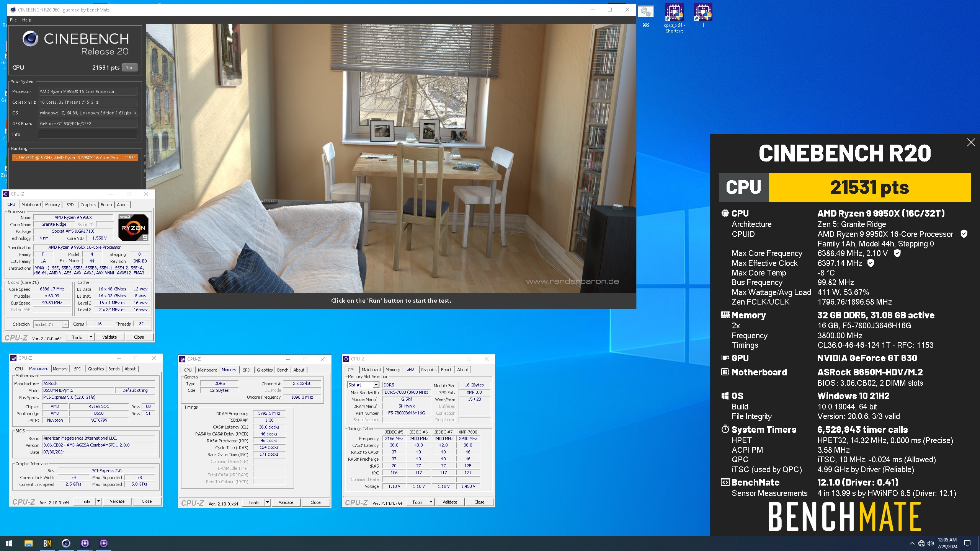Open About tab in CPU-Z CPU window
The width and height of the screenshot is (980, 551).
tap(122, 205)
